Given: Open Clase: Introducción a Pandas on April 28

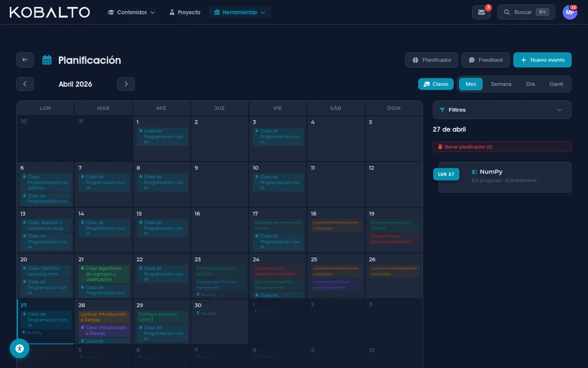Looking at the screenshot, I should 104,331.
